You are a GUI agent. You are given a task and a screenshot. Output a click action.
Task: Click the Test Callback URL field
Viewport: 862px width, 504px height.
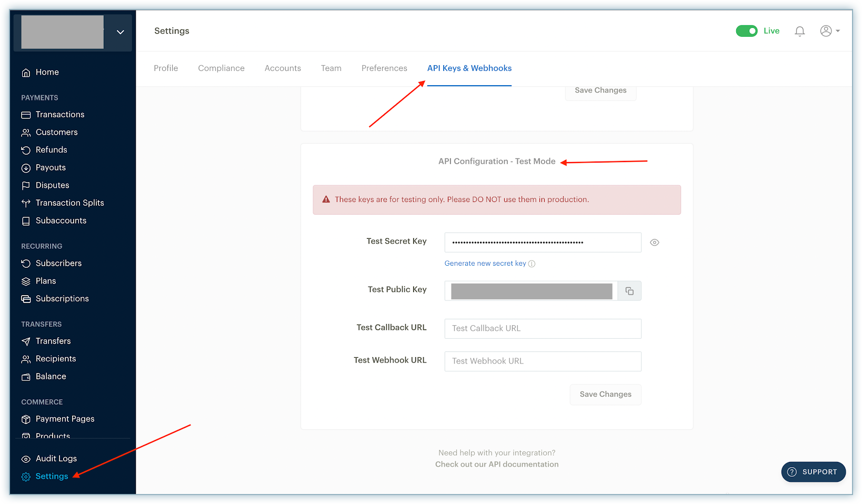tap(543, 329)
